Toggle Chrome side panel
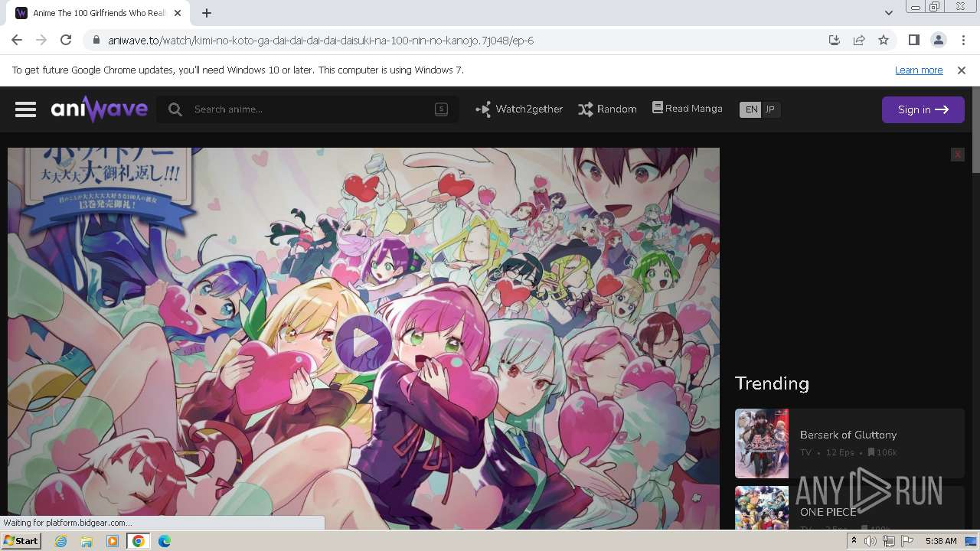This screenshot has width=980, height=551. tap(913, 40)
